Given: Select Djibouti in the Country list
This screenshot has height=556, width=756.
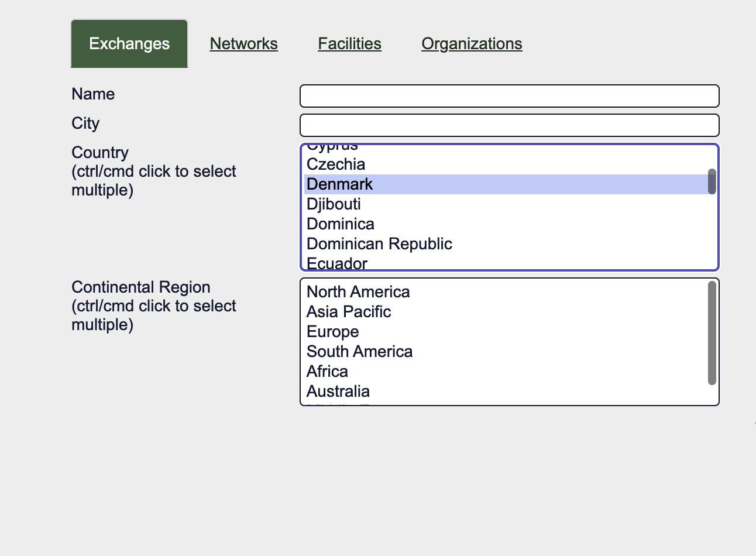Looking at the screenshot, I should pos(506,204).
